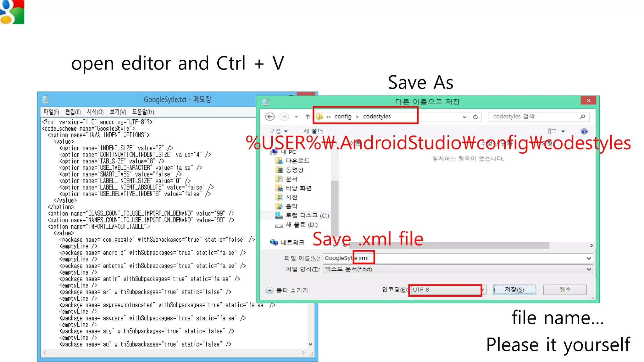Go up one folder level
Image resolution: width=644 pixels, height=362 pixels.
(308, 117)
